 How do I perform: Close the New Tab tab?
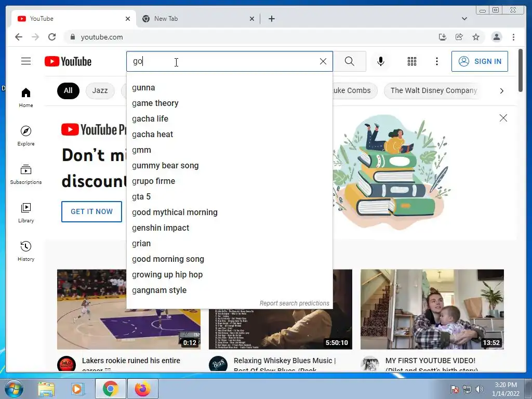coord(252,19)
